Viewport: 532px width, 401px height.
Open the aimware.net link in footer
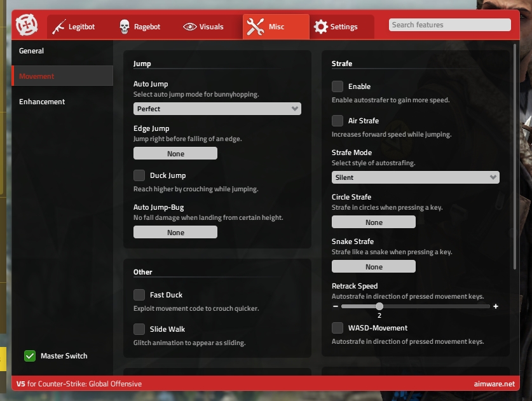pos(494,384)
